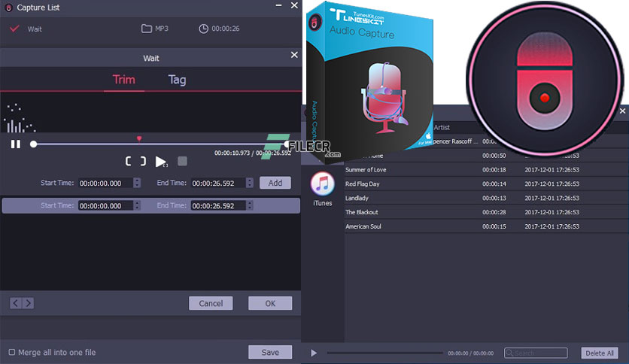This screenshot has width=629, height=364.
Task: Click Delete All in the history window
Action: point(600,353)
